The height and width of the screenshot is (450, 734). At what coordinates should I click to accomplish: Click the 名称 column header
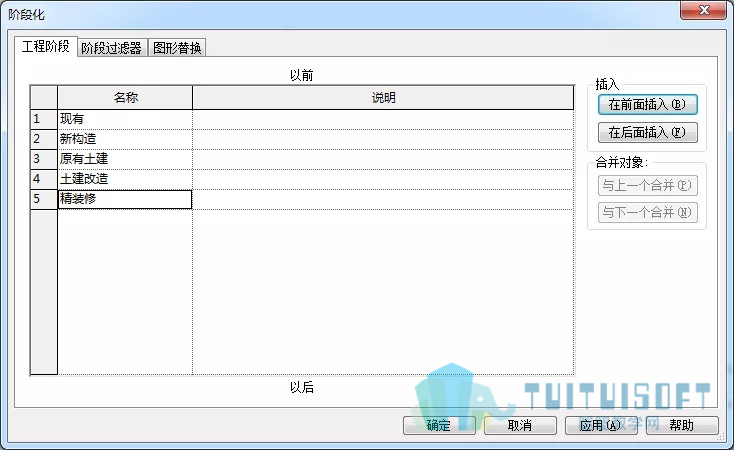(x=125, y=97)
